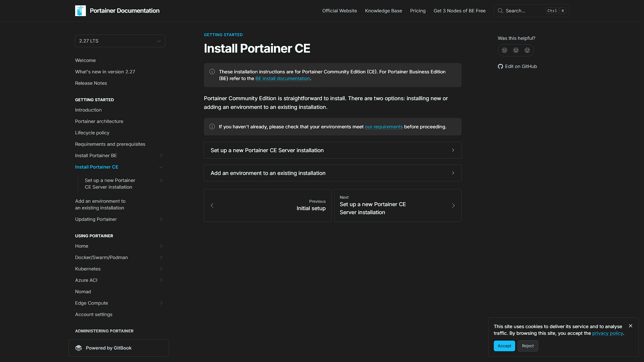Collapse the Install Portainer CE section

(x=161, y=167)
